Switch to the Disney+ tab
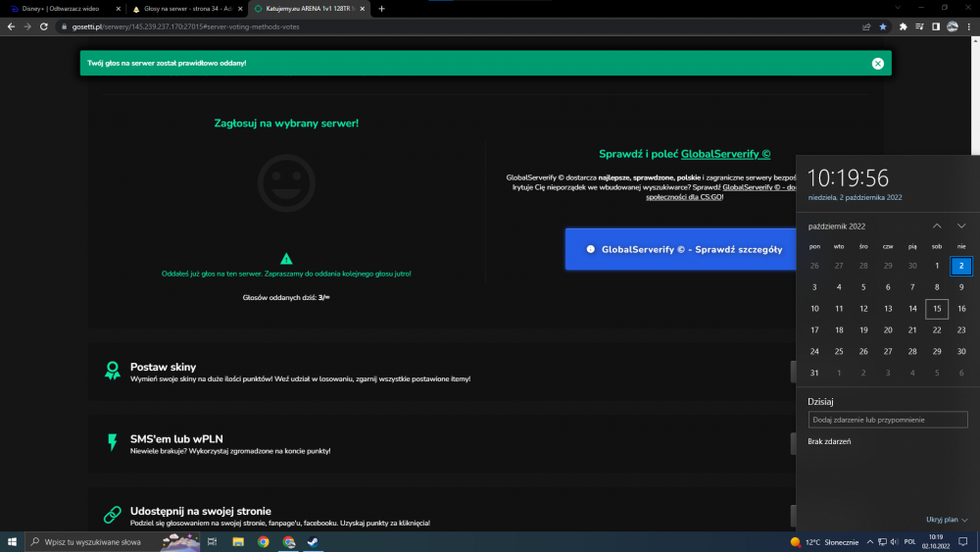The width and height of the screenshot is (980, 552). point(61,9)
